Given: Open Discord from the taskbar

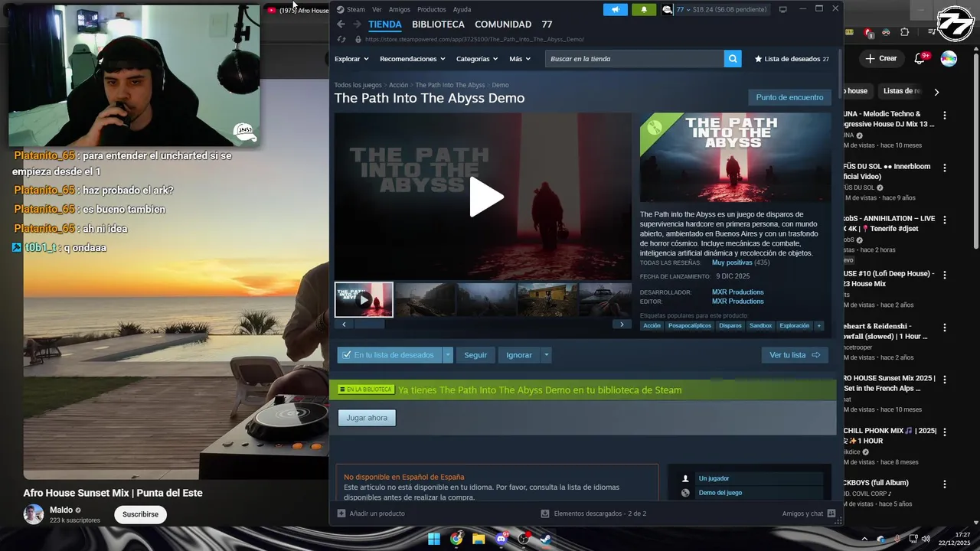Looking at the screenshot, I should (x=502, y=539).
